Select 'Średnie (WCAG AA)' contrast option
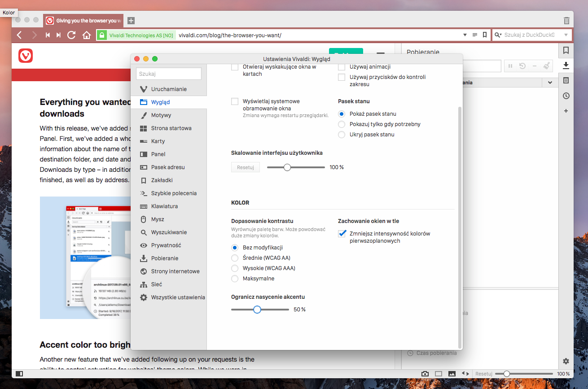Viewport: 588px width, 389px height. [x=235, y=258]
